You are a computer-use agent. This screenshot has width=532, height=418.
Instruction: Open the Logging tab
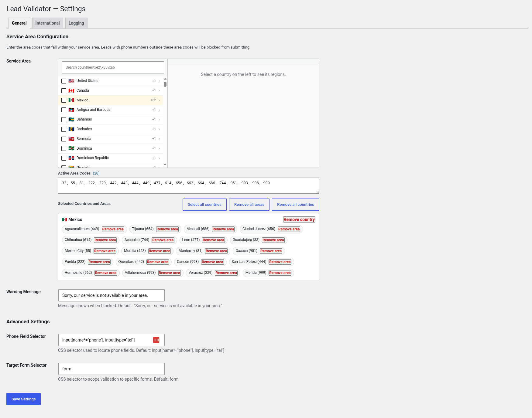[x=76, y=23]
